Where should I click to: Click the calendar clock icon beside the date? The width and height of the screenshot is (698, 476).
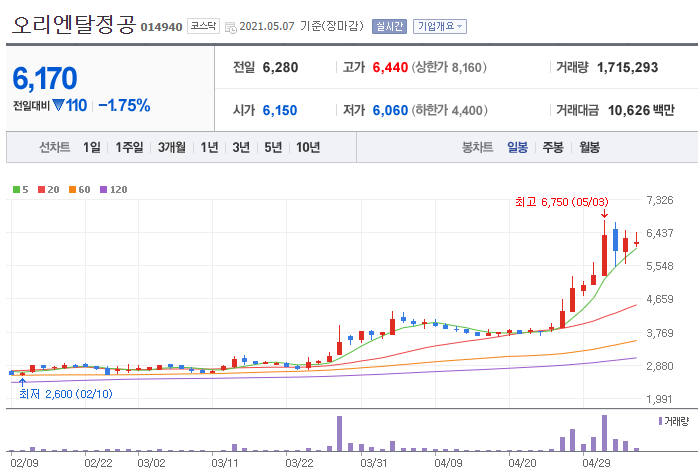click(x=231, y=27)
